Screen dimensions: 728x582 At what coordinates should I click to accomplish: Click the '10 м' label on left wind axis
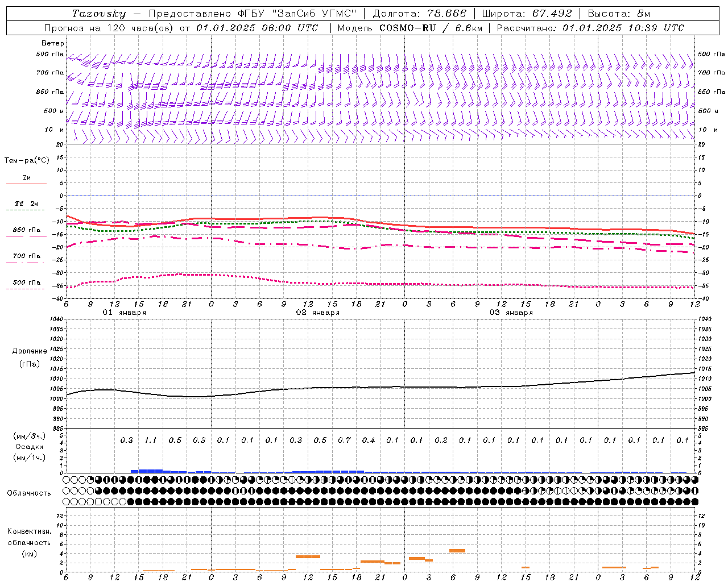54,130
